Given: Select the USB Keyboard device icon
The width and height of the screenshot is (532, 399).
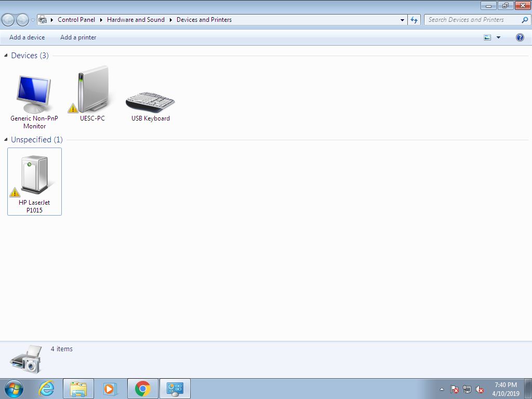Looking at the screenshot, I should (x=150, y=102).
